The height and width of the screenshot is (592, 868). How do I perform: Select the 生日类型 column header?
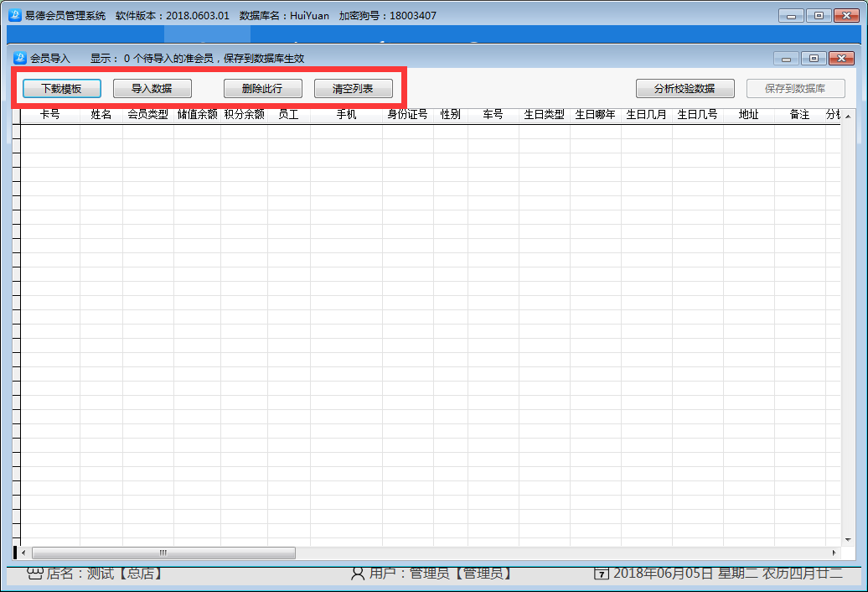coord(544,115)
